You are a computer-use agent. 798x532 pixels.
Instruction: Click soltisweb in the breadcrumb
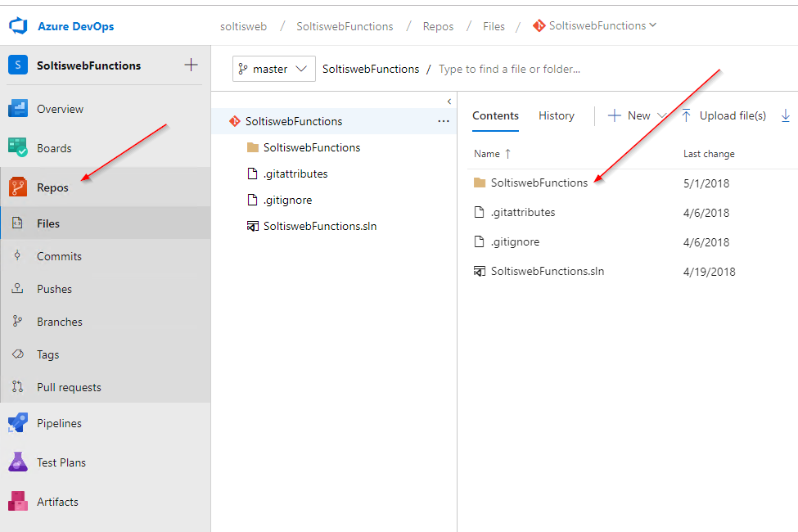coord(243,26)
